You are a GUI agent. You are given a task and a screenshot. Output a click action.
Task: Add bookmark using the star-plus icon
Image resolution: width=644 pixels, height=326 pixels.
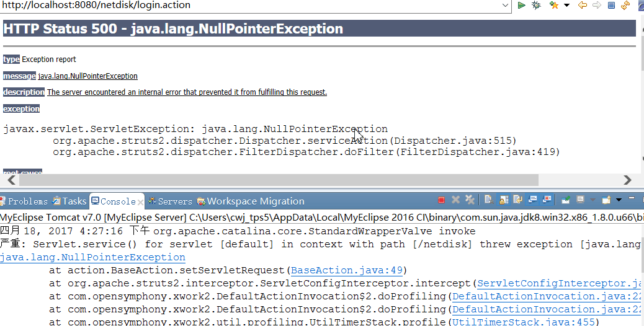tap(554, 5)
